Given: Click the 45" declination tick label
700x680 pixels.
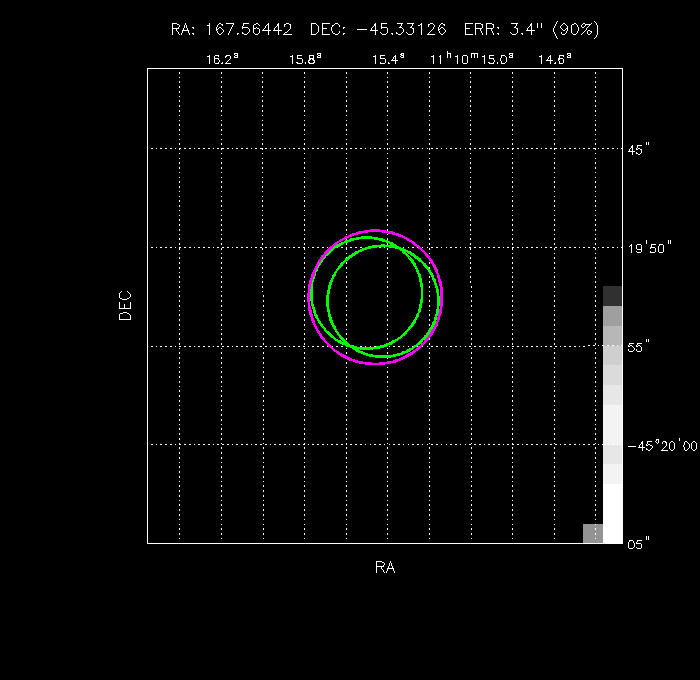Looking at the screenshot, I should point(638,150).
